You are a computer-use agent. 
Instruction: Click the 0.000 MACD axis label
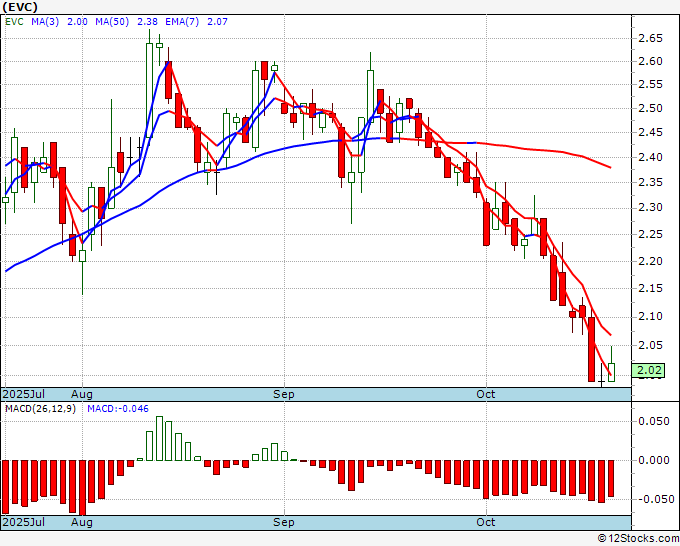pos(654,461)
